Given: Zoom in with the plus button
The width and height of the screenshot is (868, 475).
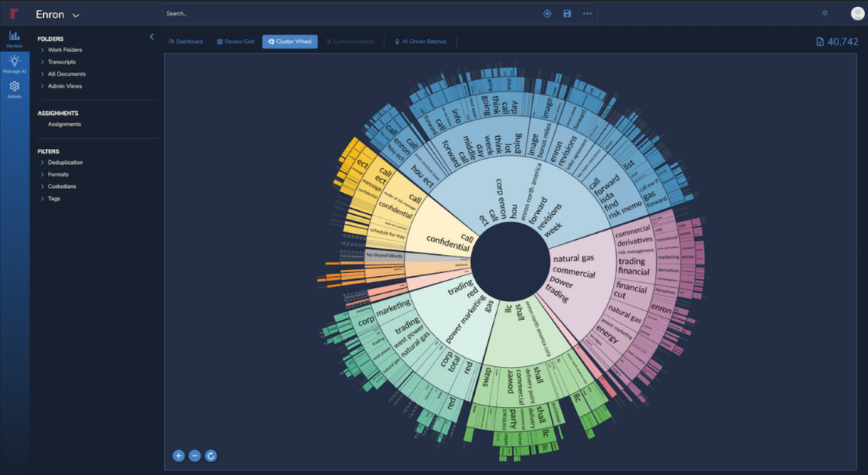Looking at the screenshot, I should (178, 455).
